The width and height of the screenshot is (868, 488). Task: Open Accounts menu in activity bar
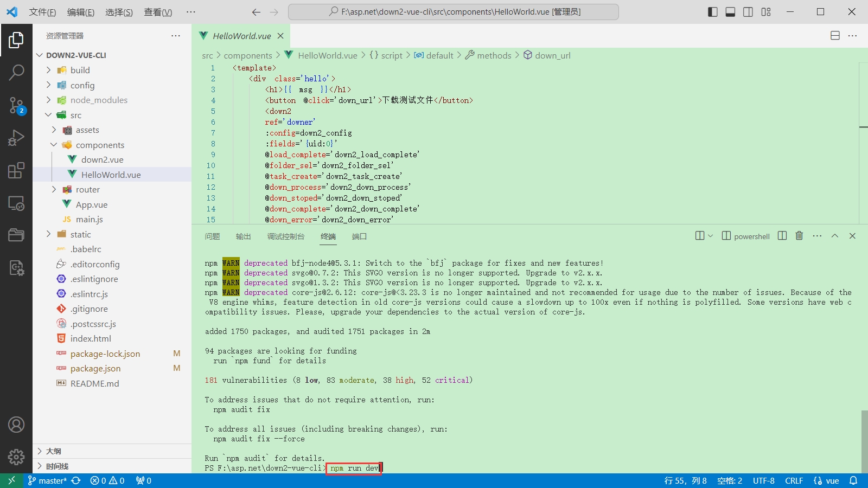point(16,425)
